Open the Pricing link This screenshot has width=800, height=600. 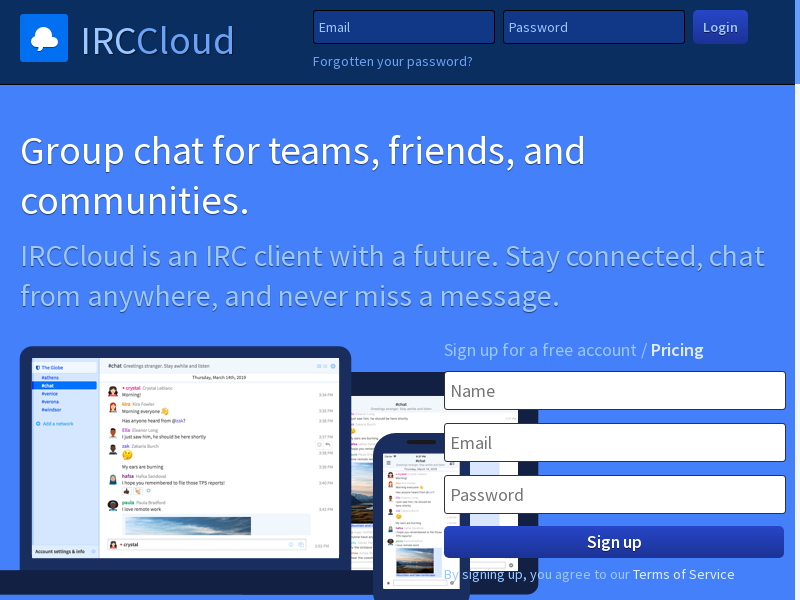(x=677, y=350)
